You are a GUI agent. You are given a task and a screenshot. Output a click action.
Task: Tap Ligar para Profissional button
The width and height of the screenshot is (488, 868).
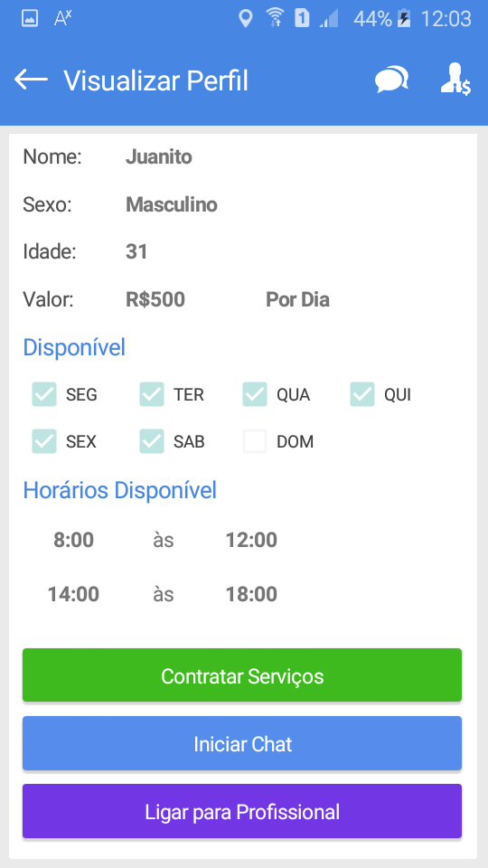point(242,812)
